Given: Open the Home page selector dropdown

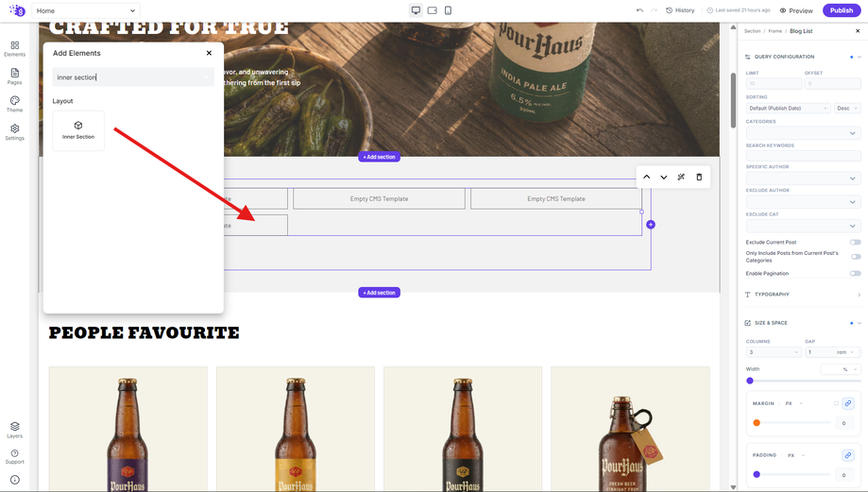Looking at the screenshot, I should (x=86, y=10).
